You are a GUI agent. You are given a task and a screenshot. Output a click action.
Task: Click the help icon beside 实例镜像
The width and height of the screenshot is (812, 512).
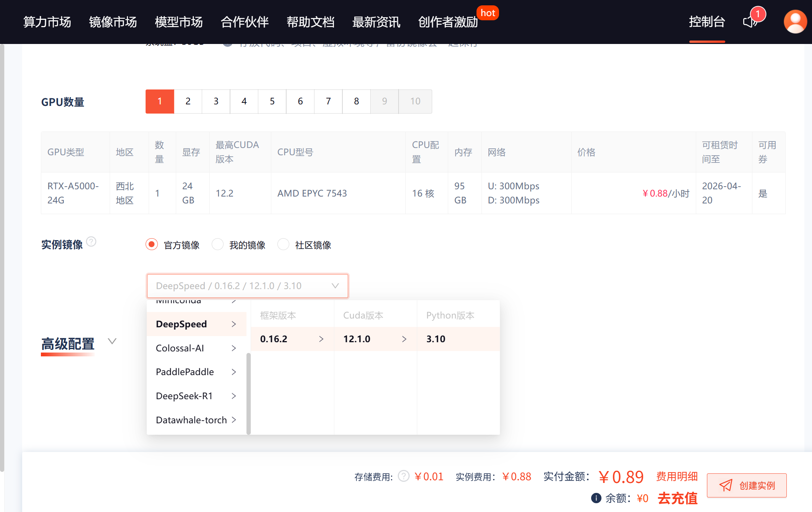[91, 242]
